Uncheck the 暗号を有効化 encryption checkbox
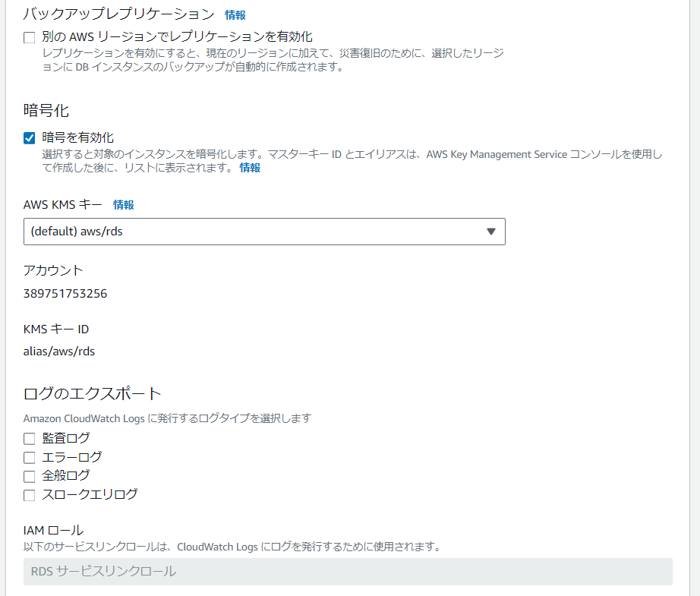Viewport: 700px width, 596px height. pyautogui.click(x=30, y=137)
